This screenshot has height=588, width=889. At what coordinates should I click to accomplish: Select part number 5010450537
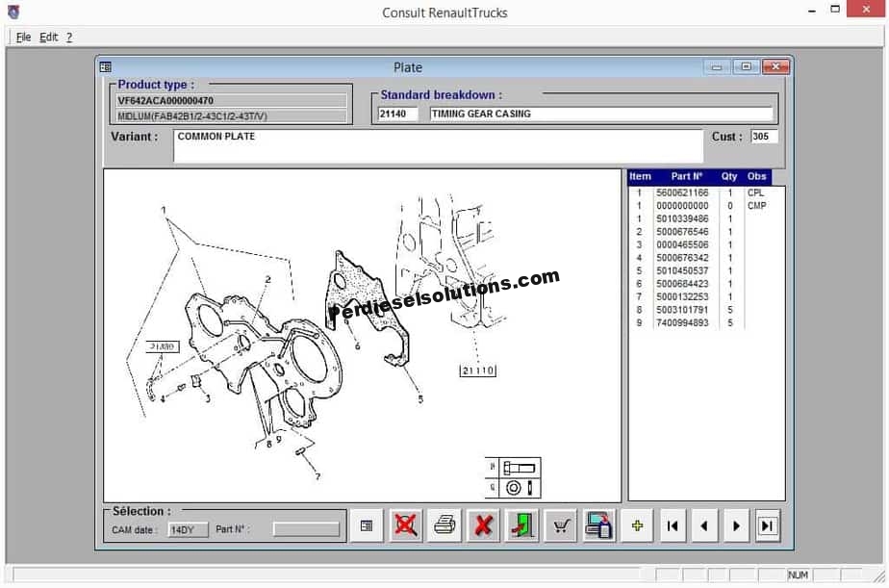coord(682,271)
